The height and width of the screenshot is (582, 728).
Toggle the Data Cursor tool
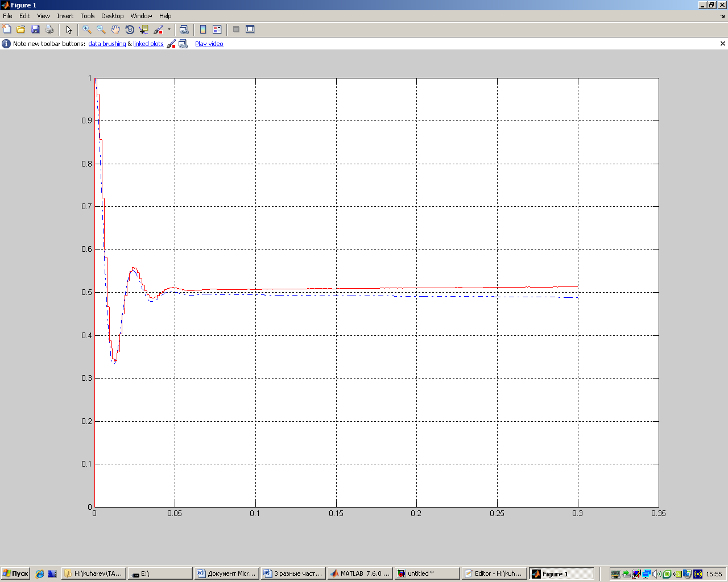tap(144, 29)
